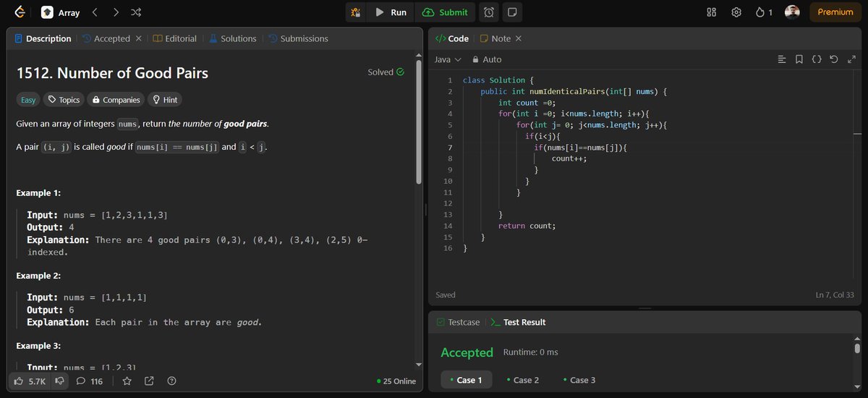Click the test result panel scrollbar
The height and width of the screenshot is (398, 868).
857,349
